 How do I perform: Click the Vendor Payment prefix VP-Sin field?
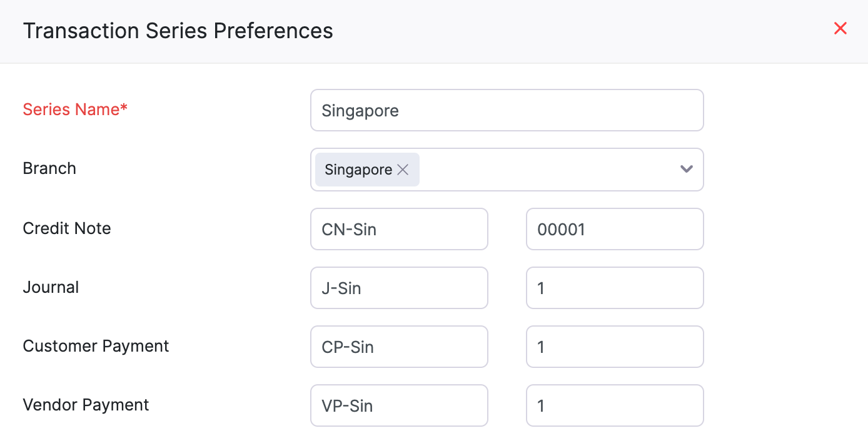[x=399, y=405]
